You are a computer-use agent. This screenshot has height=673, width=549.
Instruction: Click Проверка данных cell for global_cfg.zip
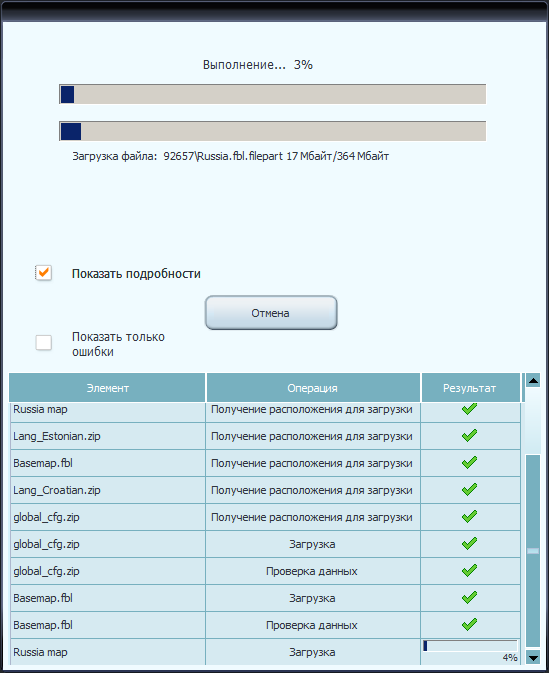coord(312,571)
